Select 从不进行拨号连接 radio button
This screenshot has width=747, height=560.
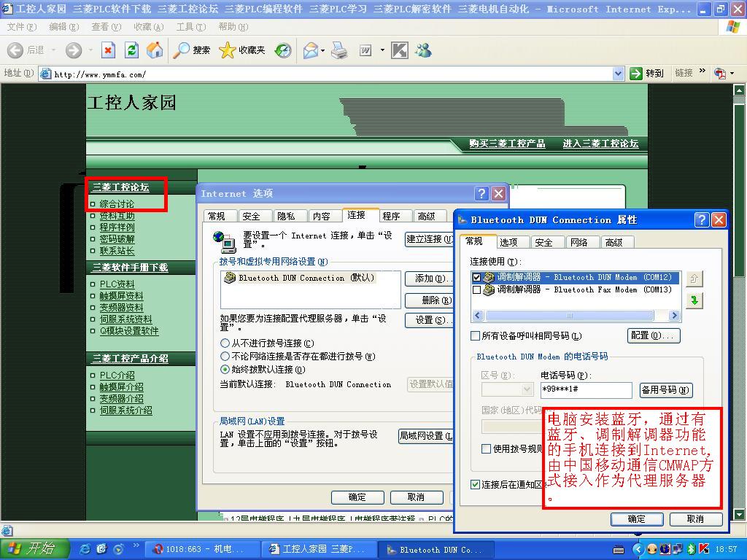pyautogui.click(x=225, y=343)
